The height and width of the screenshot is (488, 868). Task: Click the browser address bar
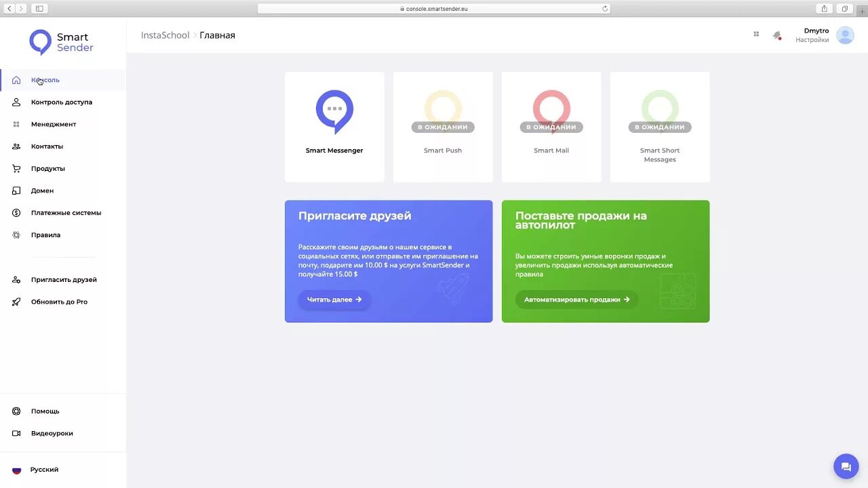pyautogui.click(x=434, y=9)
